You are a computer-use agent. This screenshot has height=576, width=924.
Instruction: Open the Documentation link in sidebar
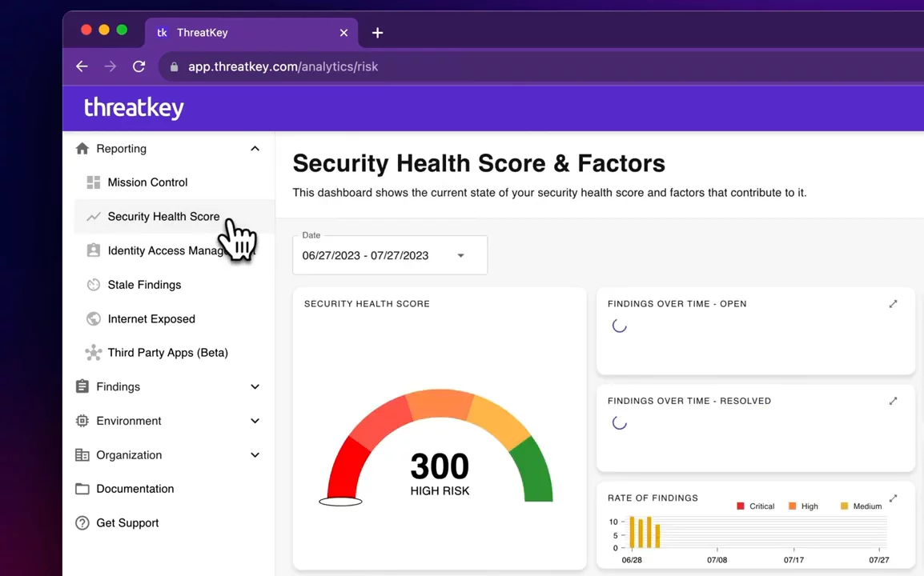point(135,489)
